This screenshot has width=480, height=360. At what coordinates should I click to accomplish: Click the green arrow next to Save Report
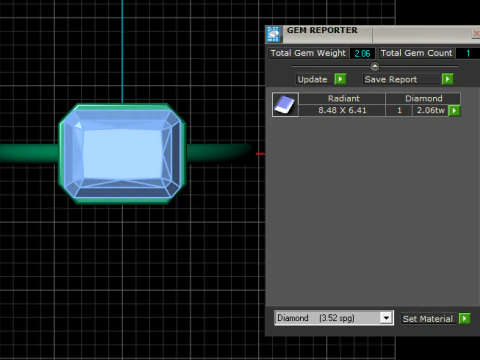(x=447, y=79)
